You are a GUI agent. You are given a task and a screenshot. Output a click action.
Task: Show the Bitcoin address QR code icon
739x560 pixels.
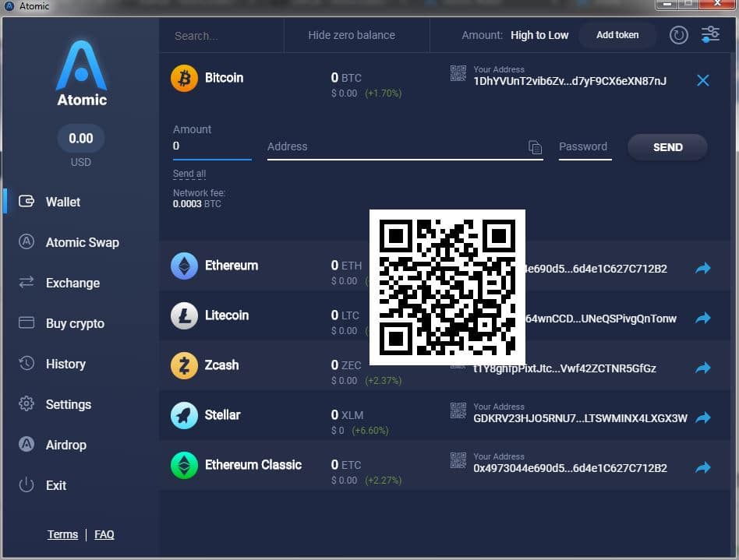point(458,73)
